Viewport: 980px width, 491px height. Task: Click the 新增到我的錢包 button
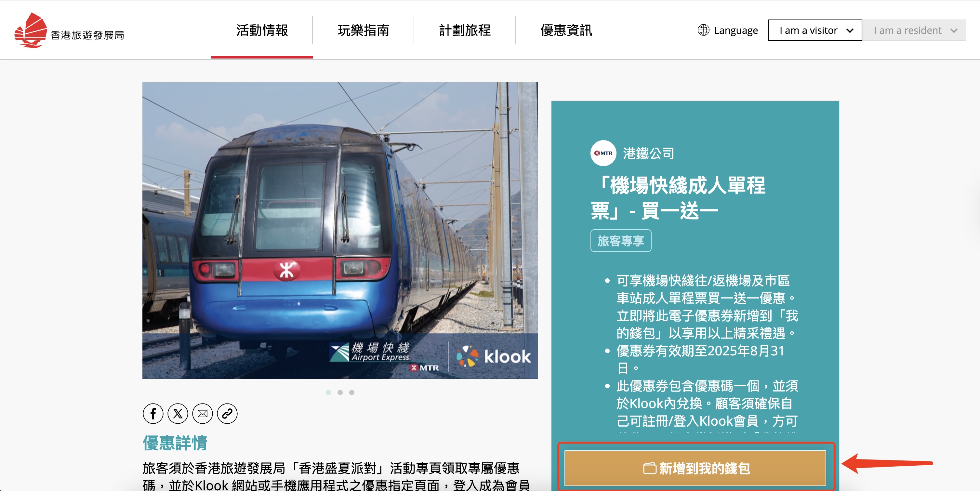(x=695, y=468)
